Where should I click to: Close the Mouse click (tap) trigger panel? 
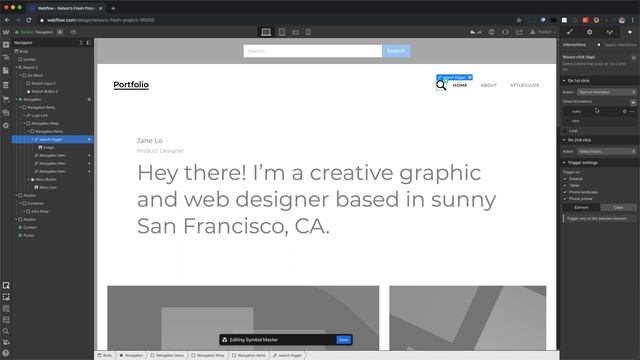[633, 58]
